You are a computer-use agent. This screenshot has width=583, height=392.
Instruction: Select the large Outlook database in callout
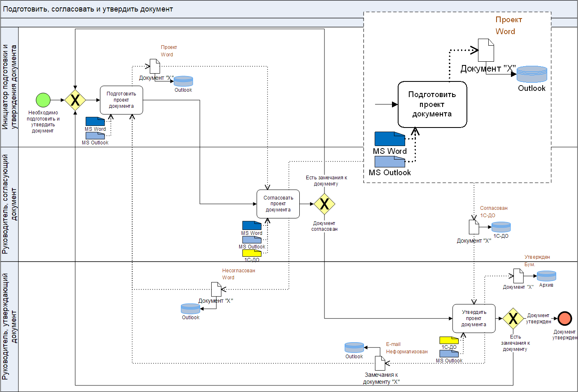click(x=532, y=74)
